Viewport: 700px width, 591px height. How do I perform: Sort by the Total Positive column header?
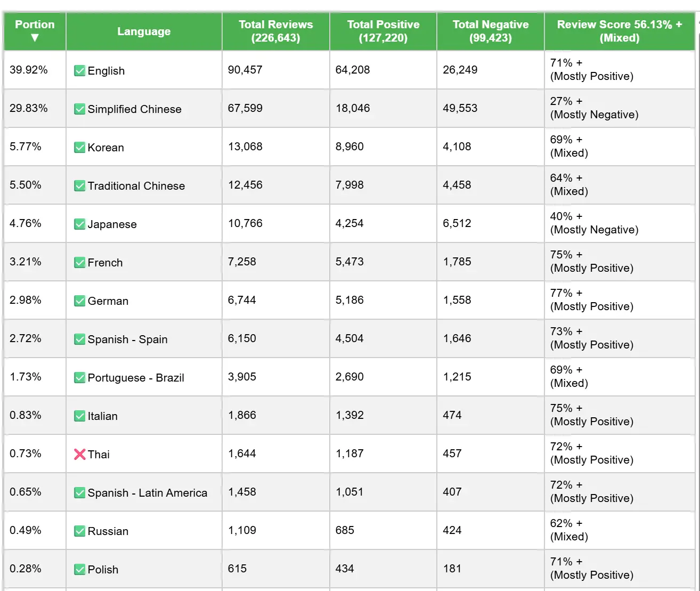(383, 31)
